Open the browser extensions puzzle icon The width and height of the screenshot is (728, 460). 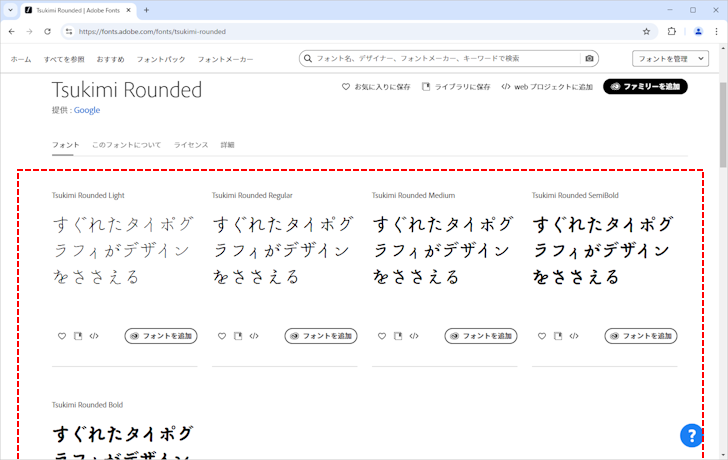[672, 32]
